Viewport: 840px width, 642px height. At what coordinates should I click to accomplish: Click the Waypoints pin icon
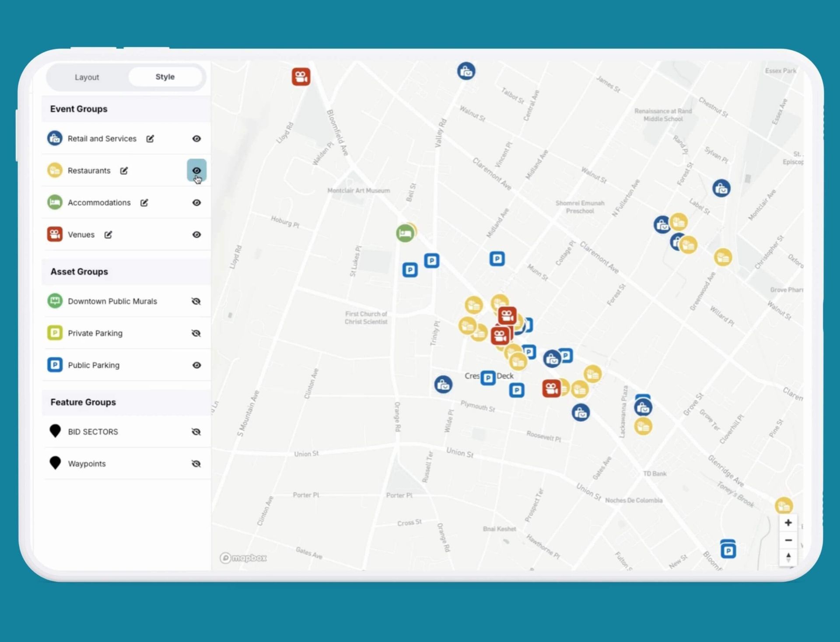pyautogui.click(x=55, y=463)
